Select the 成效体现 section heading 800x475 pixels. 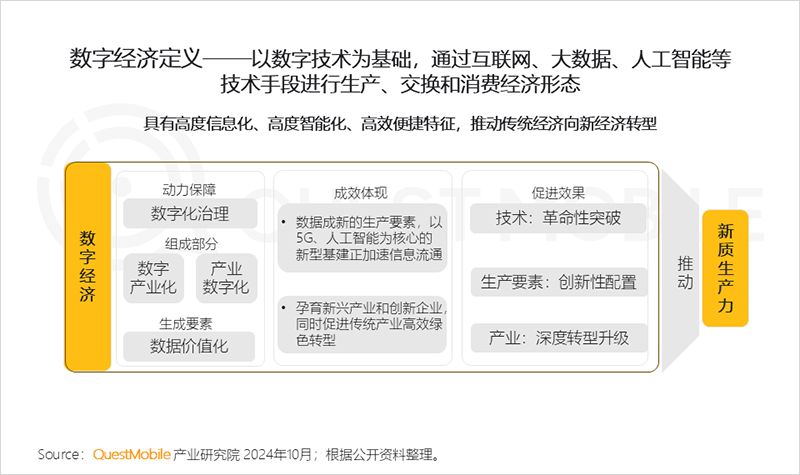click(362, 192)
